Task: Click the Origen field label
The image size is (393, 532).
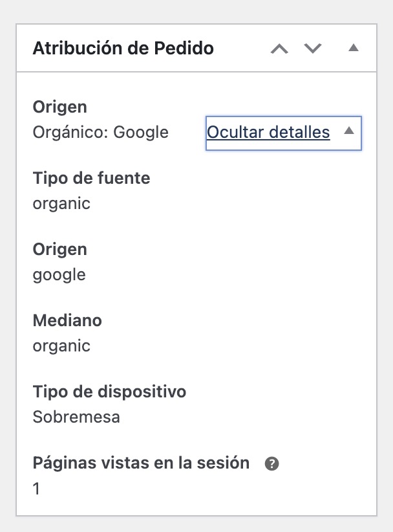Action: pos(59,106)
